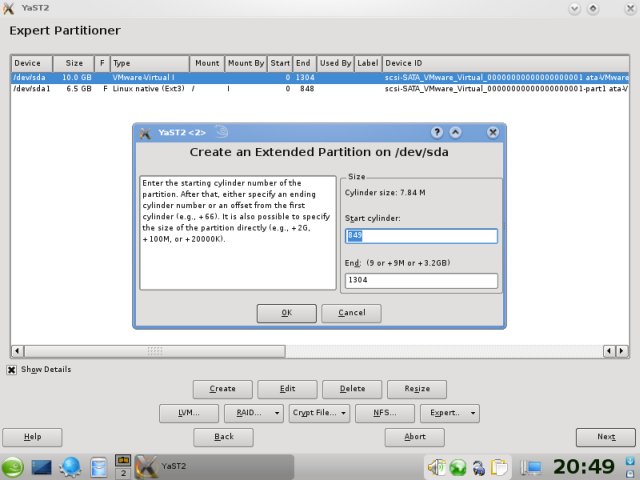Click the Start column header
Screen dimensions: 640x480
point(280,63)
